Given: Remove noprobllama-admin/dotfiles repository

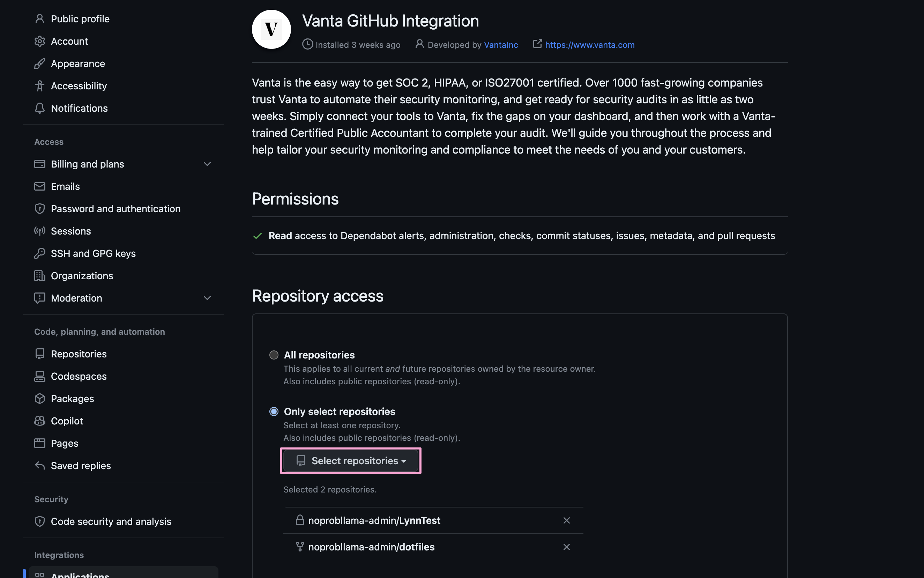Looking at the screenshot, I should pos(566,547).
